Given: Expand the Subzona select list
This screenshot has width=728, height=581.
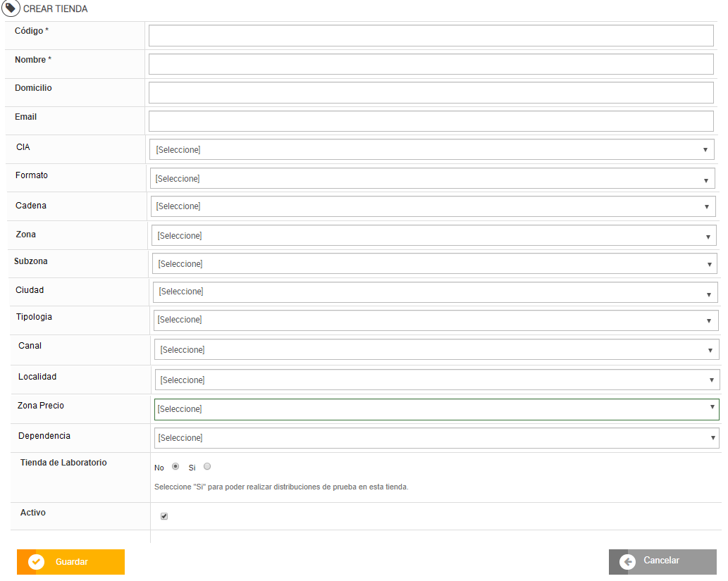Looking at the screenshot, I should tap(435, 263).
